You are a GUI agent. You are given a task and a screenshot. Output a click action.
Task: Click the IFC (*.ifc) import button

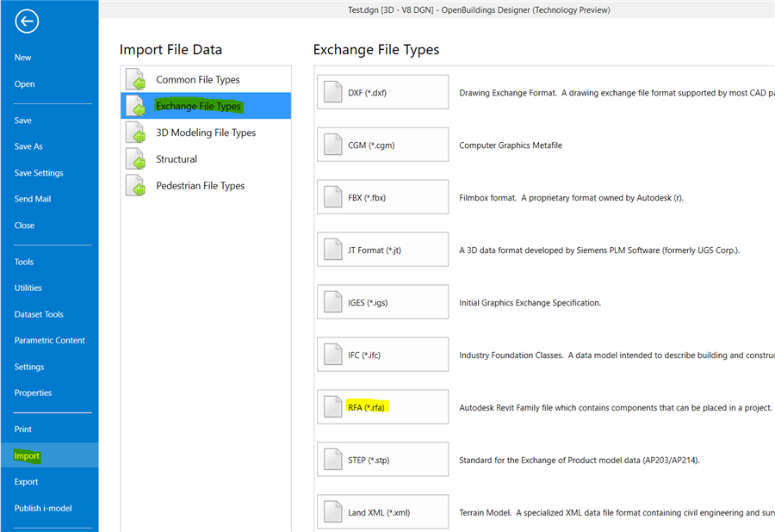click(x=382, y=354)
